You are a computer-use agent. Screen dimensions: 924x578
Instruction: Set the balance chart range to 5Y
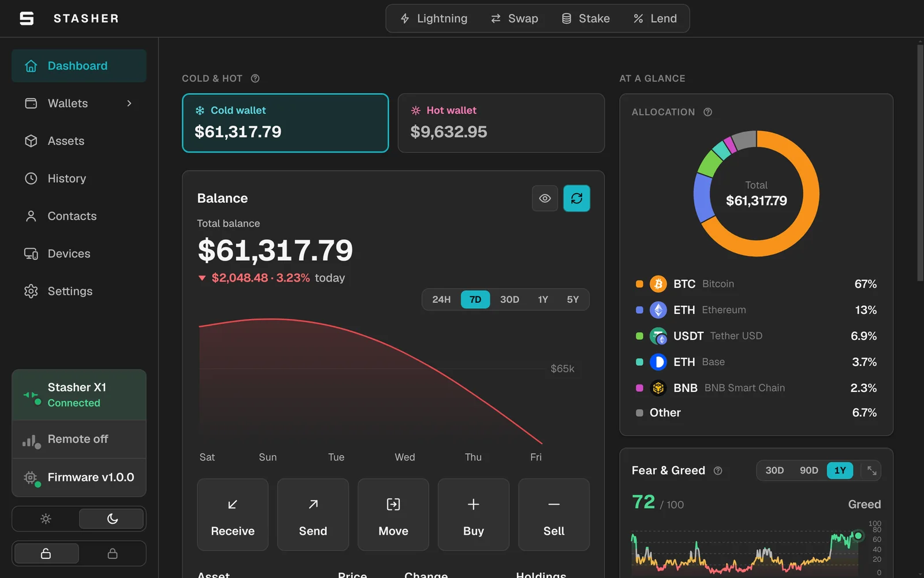click(572, 299)
